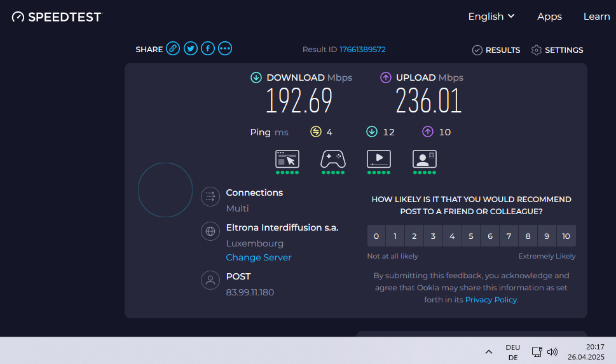Rate recommendation score 9
Screen dimensions: 616x364
click(x=547, y=236)
